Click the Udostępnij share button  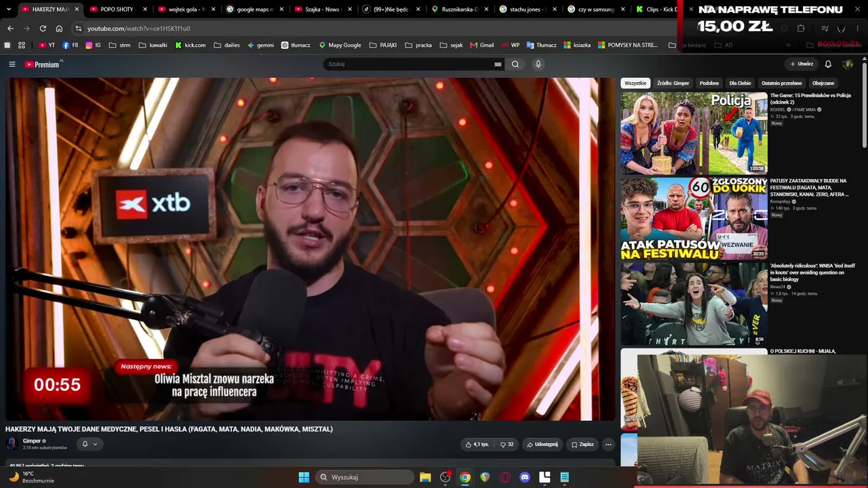click(542, 445)
